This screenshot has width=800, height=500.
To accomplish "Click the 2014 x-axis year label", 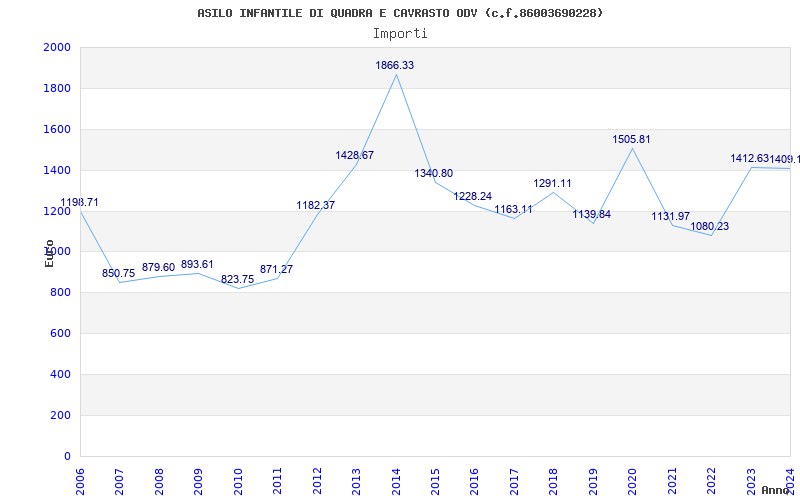I will pos(396,482).
